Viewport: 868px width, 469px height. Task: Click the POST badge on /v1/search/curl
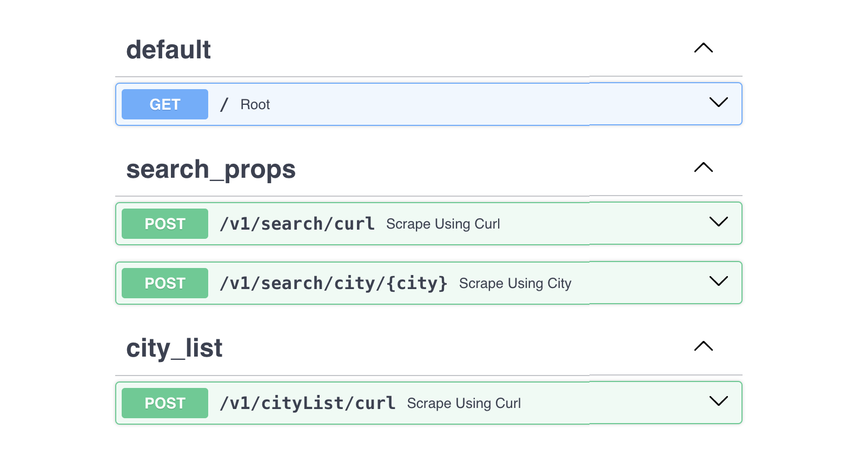click(164, 223)
